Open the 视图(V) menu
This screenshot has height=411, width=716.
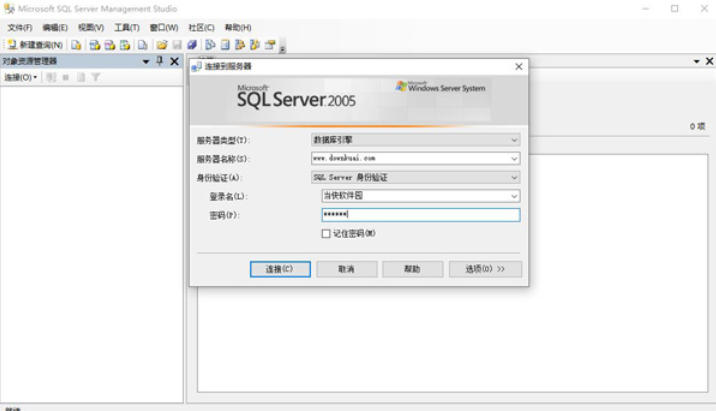point(90,28)
